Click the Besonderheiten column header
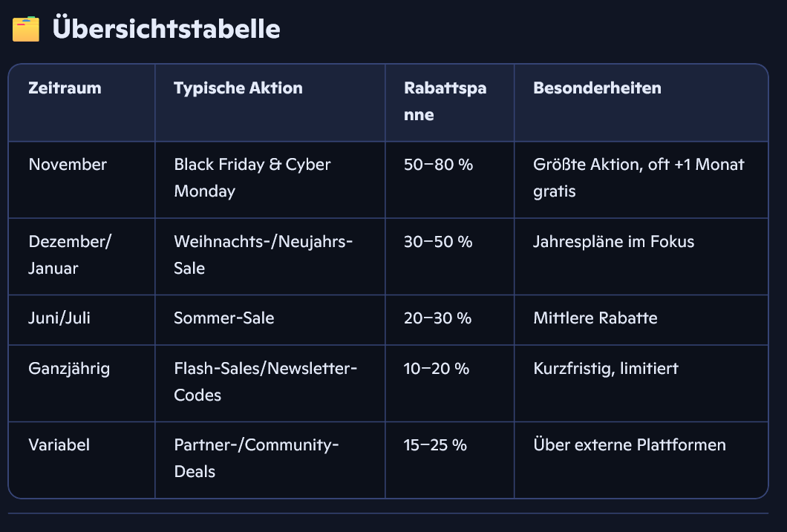The width and height of the screenshot is (787, 532). (597, 88)
